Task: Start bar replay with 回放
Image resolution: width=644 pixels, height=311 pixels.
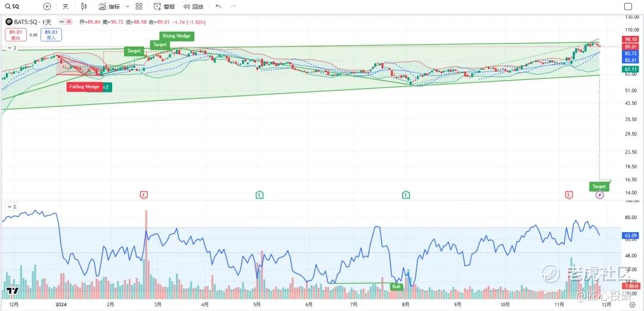Action: click(x=193, y=7)
